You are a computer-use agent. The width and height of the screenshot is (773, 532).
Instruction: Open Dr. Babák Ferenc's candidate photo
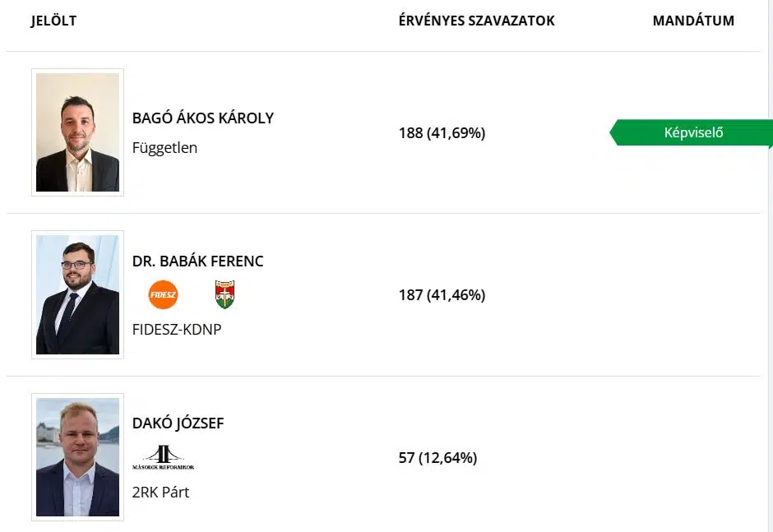[77, 294]
